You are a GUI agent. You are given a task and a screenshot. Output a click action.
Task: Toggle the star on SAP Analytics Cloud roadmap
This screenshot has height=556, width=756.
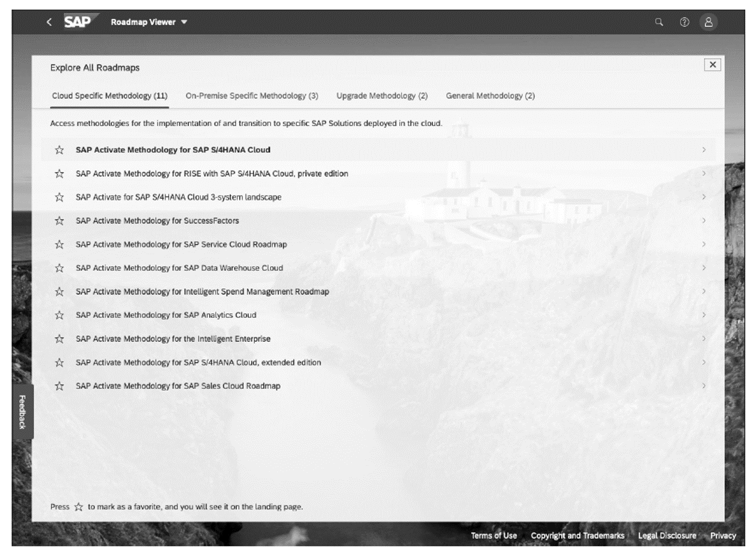59,315
